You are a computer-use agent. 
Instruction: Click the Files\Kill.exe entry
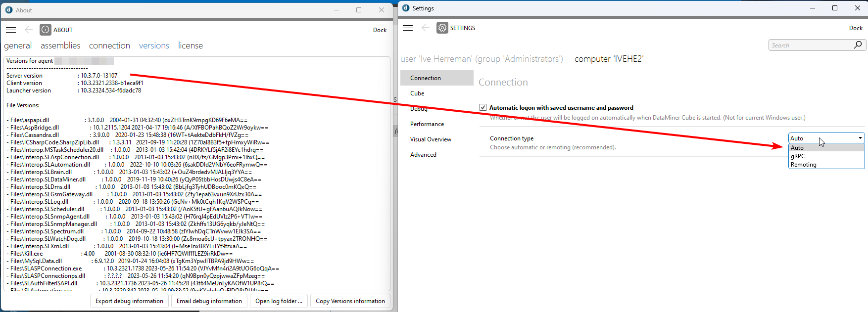click(119, 254)
